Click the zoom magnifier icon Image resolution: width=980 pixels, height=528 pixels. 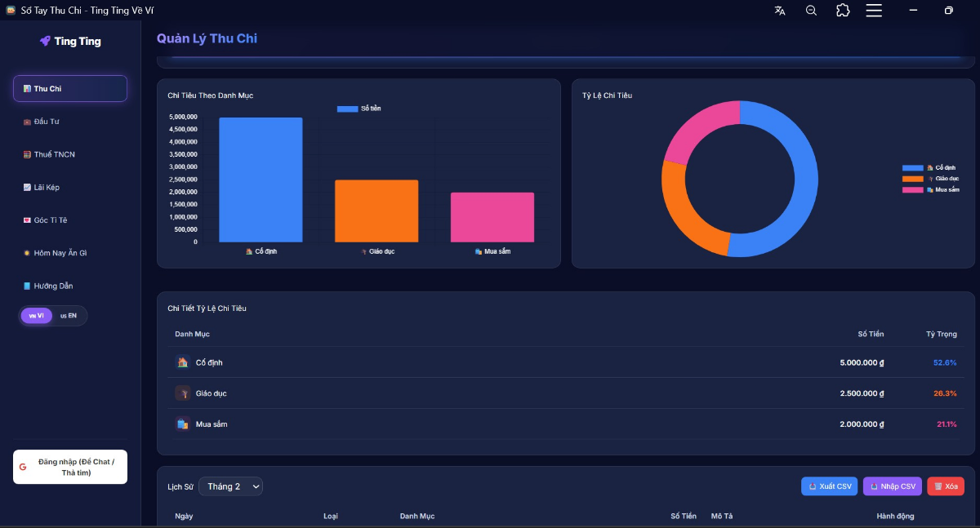[x=811, y=11]
